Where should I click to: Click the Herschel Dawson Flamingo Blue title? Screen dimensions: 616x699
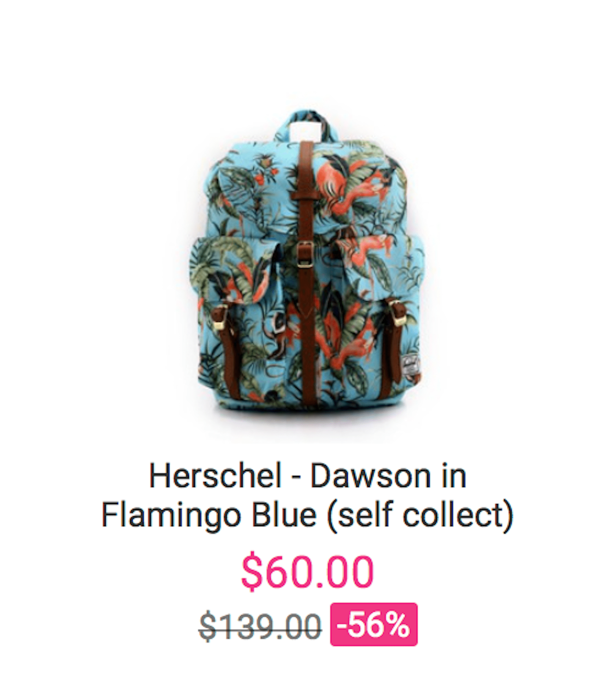pyautogui.click(x=307, y=496)
